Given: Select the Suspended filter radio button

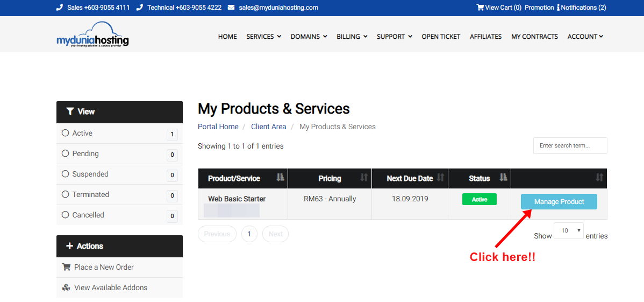Looking at the screenshot, I should click(66, 174).
